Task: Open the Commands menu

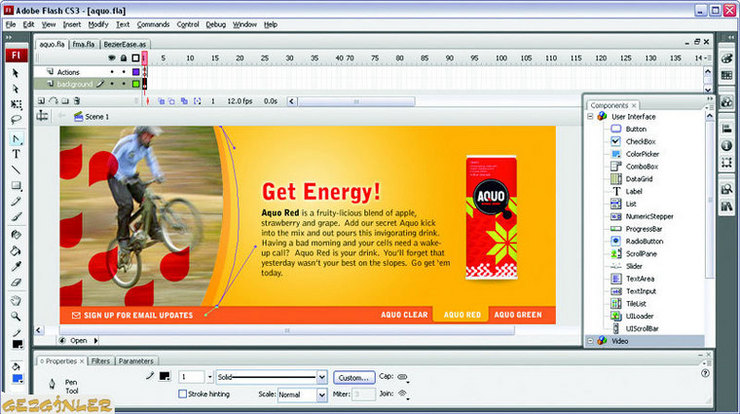Action: tap(153, 25)
